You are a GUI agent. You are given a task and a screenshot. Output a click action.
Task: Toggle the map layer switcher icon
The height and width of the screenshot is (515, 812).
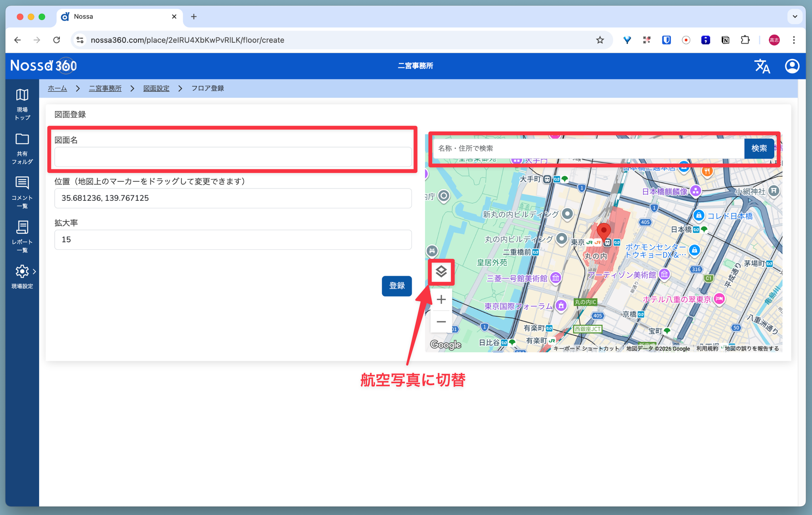(x=441, y=271)
